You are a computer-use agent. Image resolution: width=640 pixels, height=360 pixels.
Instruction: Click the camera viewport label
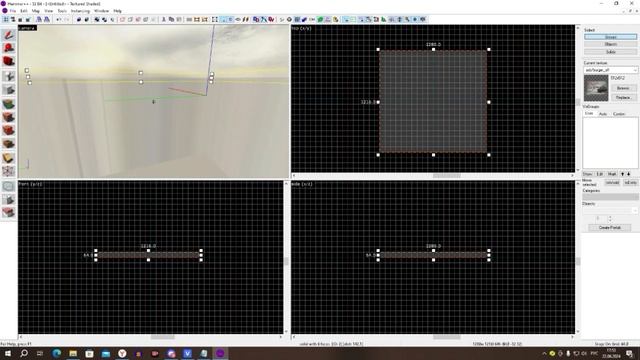coord(27,28)
